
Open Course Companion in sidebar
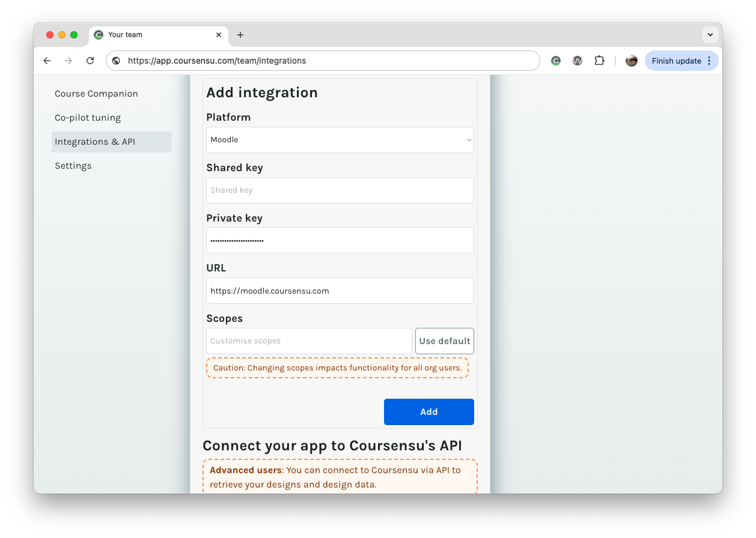click(x=96, y=94)
